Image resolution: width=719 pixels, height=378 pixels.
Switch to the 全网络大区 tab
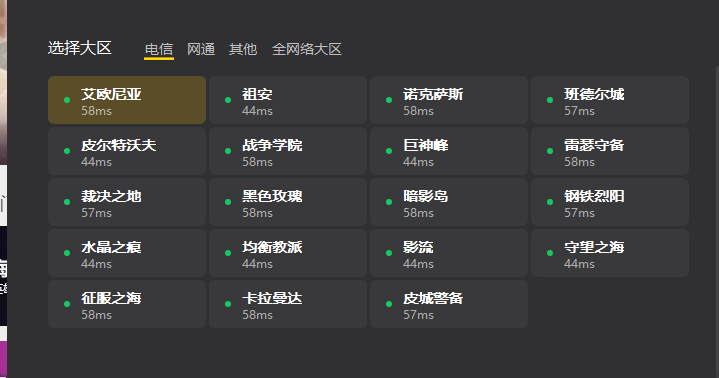[307, 49]
